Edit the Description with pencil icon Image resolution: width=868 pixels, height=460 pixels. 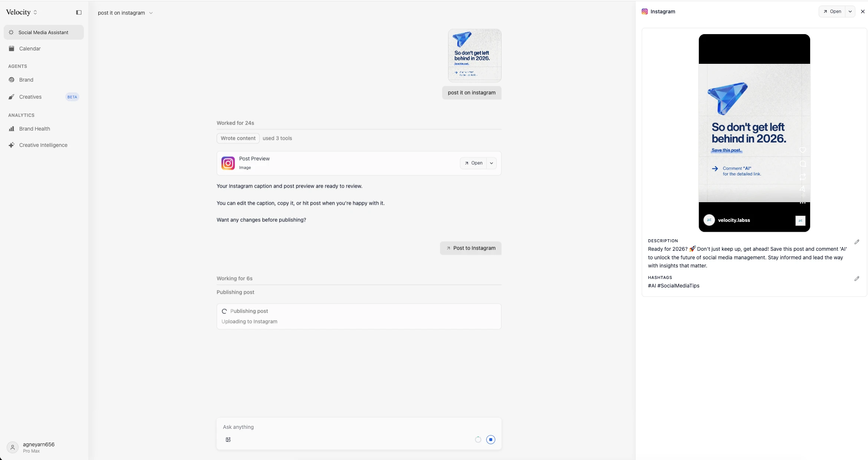click(x=857, y=242)
